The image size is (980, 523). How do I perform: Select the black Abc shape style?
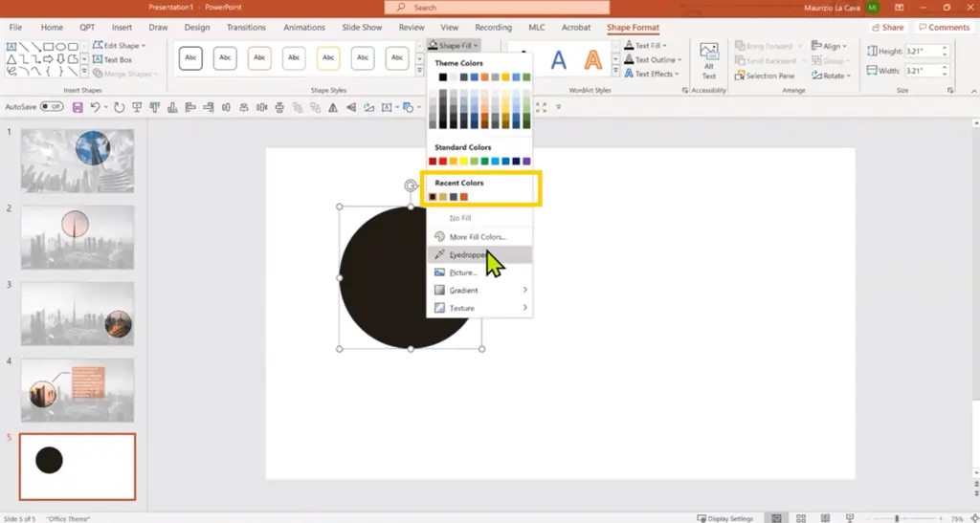coord(190,58)
